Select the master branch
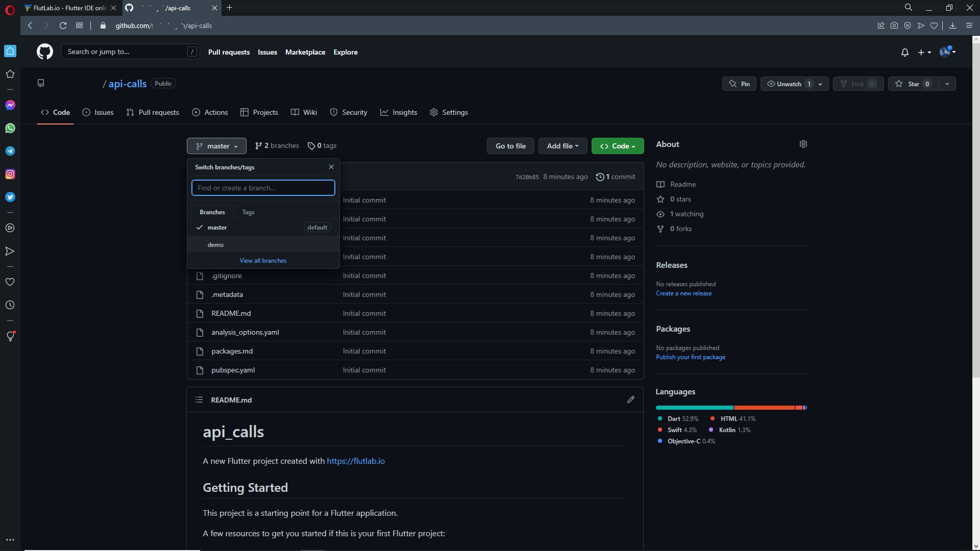This screenshot has width=980, height=551. tap(263, 228)
